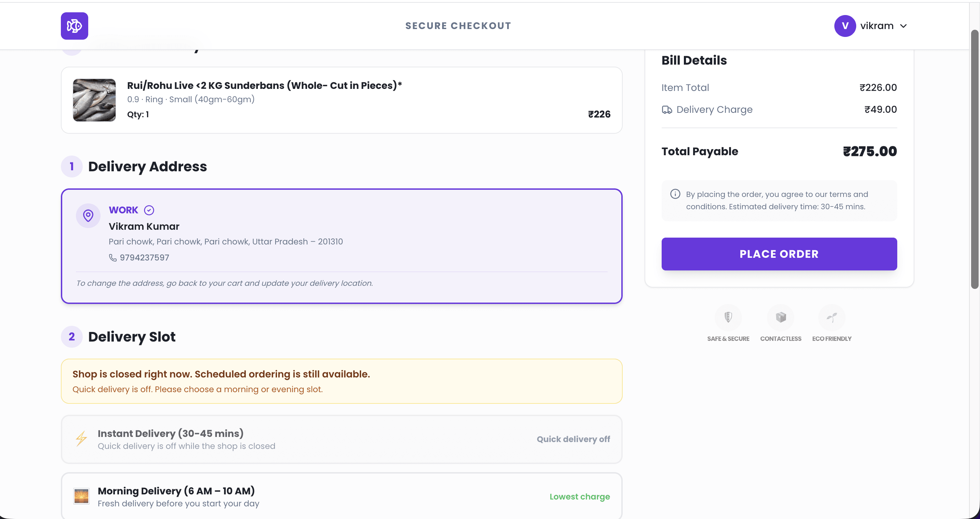Click the phone icon beside 9794237597
The width and height of the screenshot is (980, 519).
(112, 257)
